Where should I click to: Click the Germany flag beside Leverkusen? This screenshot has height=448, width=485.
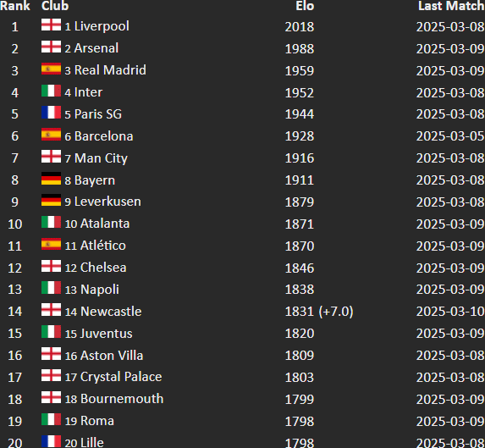tap(51, 200)
